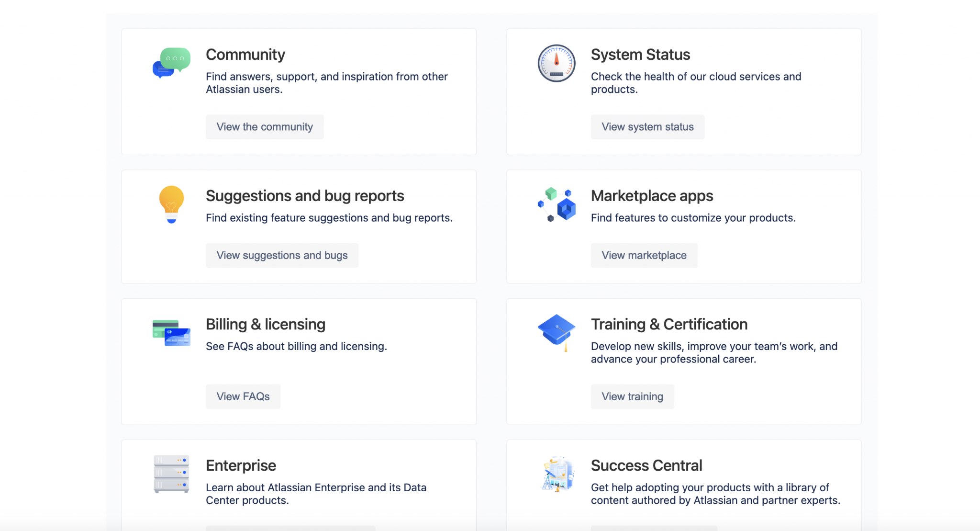Click View suggestions and bugs
The width and height of the screenshot is (980, 531).
pyautogui.click(x=282, y=255)
